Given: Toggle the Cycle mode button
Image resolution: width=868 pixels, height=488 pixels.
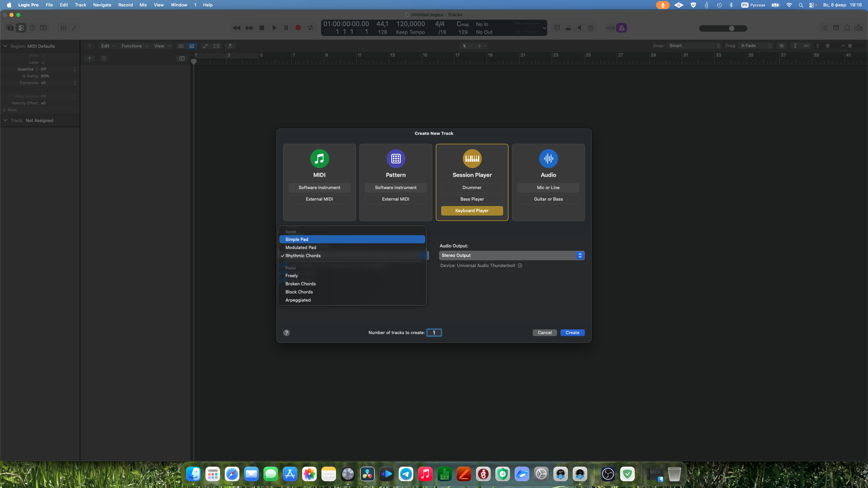Looking at the screenshot, I should tap(310, 28).
